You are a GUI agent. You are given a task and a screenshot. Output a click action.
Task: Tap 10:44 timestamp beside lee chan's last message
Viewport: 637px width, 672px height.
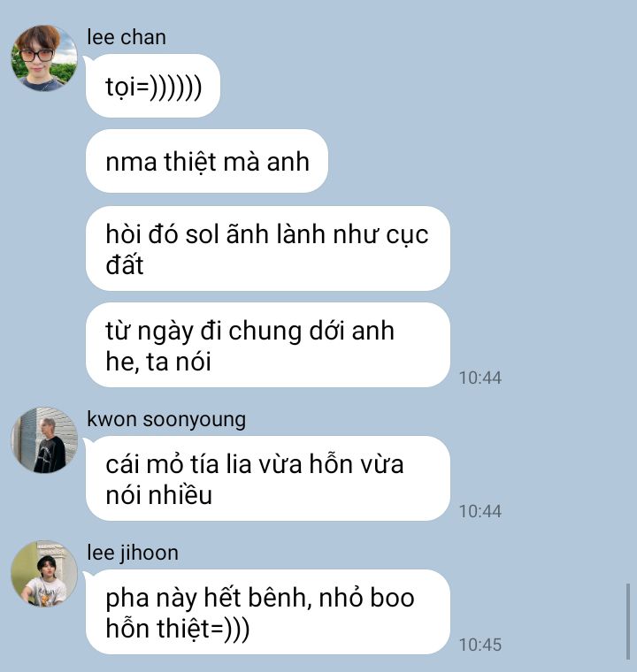[x=480, y=378]
